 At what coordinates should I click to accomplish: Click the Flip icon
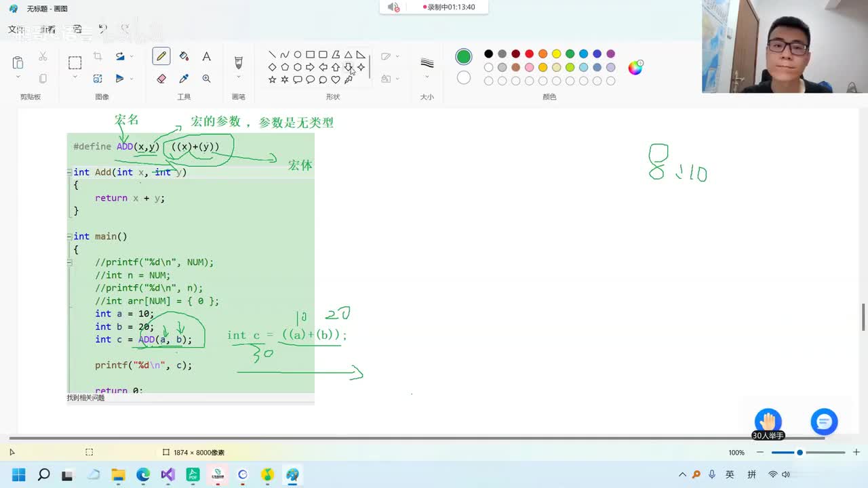point(120,79)
